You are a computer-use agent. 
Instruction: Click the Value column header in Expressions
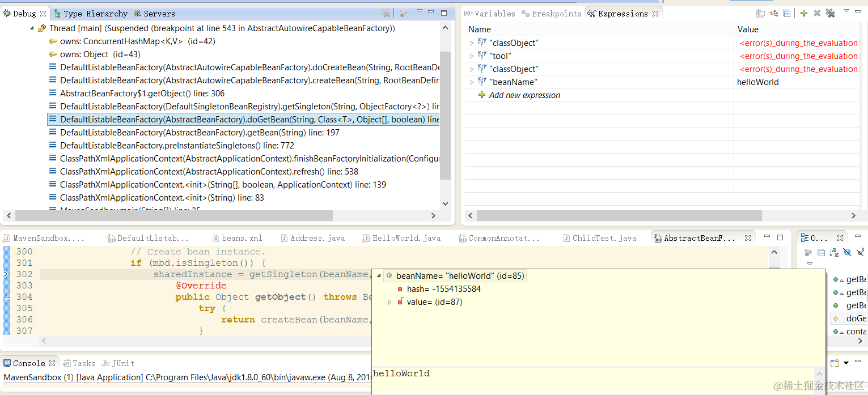click(x=798, y=29)
